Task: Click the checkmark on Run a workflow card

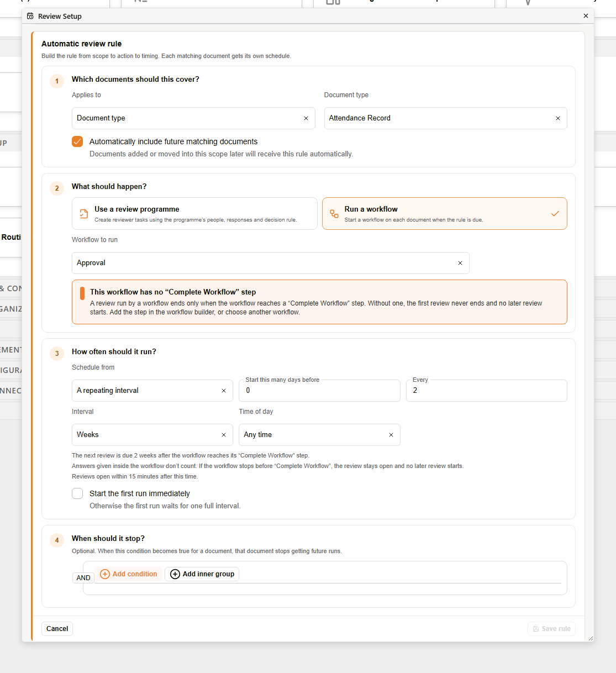Action: tap(555, 214)
